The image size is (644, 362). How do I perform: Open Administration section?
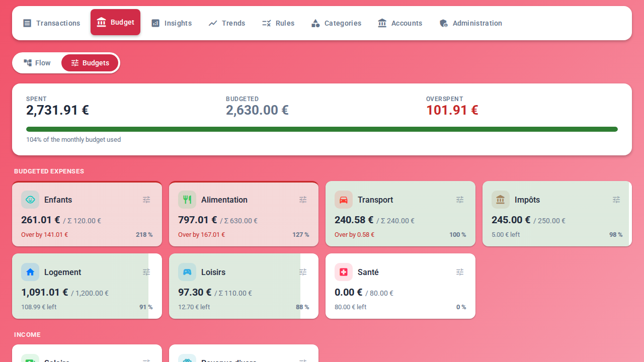click(470, 23)
